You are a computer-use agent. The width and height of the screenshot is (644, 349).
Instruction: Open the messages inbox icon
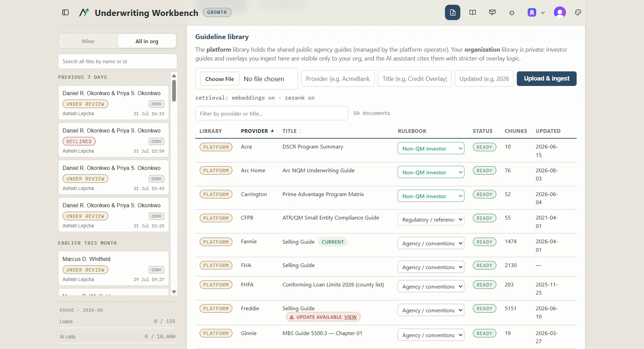coord(492,13)
